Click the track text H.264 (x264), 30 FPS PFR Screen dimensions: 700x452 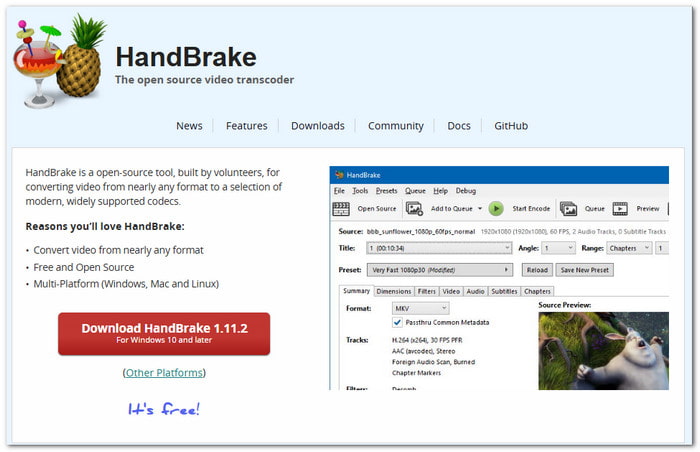coord(427,340)
